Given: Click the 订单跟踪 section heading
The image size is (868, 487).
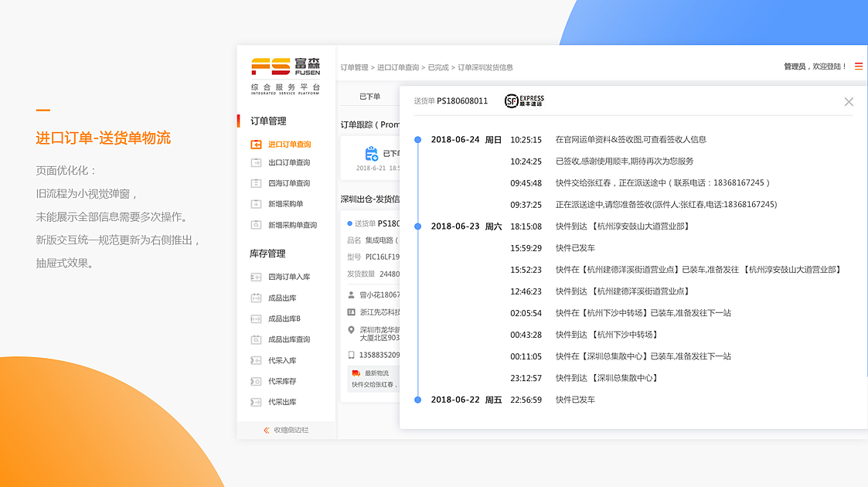Looking at the screenshot, I should (x=369, y=125).
